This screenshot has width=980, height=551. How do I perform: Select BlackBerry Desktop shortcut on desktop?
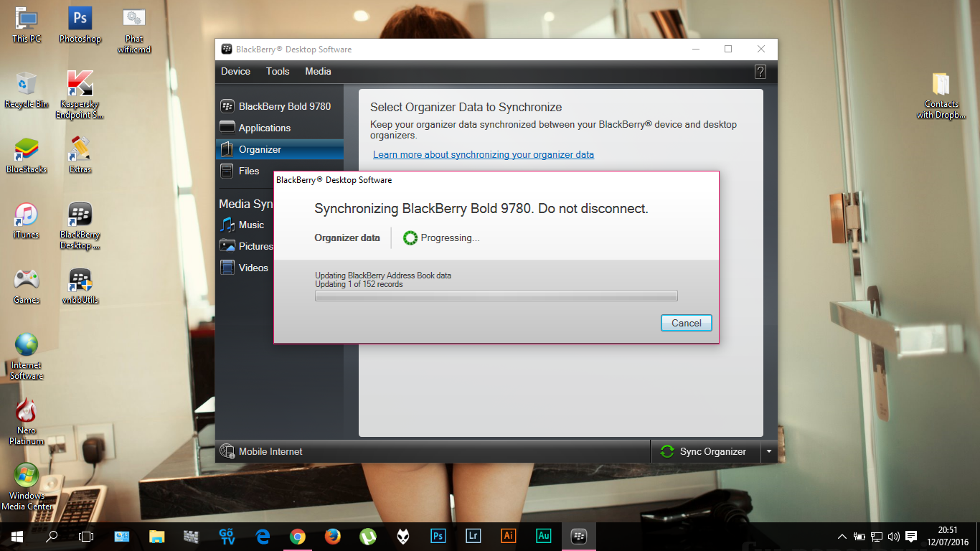click(x=80, y=226)
